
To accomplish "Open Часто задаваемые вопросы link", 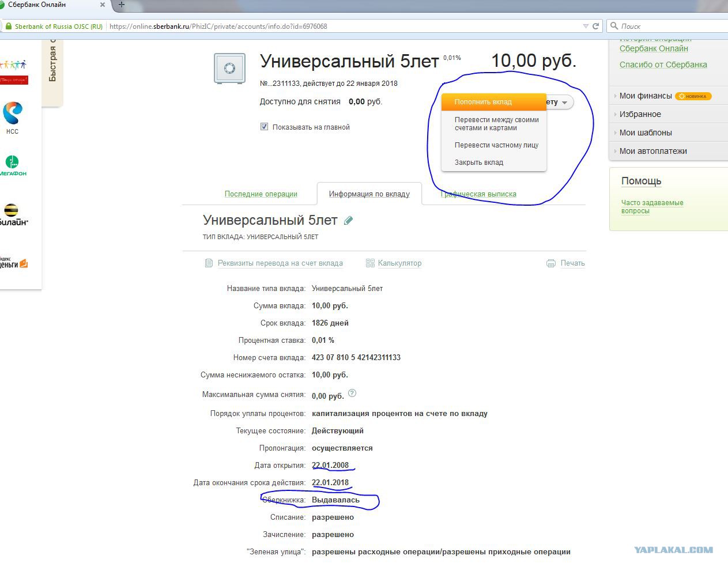I will click(652, 207).
